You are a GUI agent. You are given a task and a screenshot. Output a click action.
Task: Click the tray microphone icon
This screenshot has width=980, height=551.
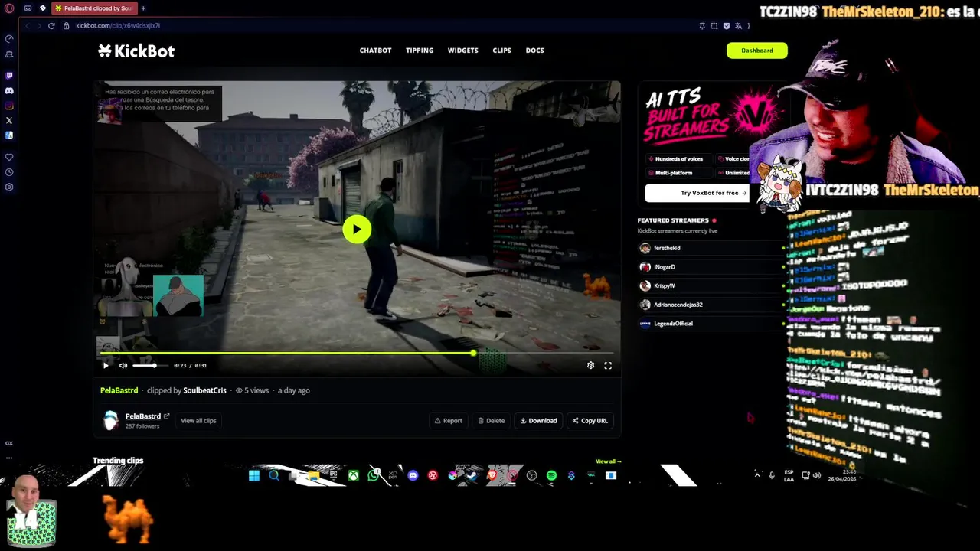772,475
